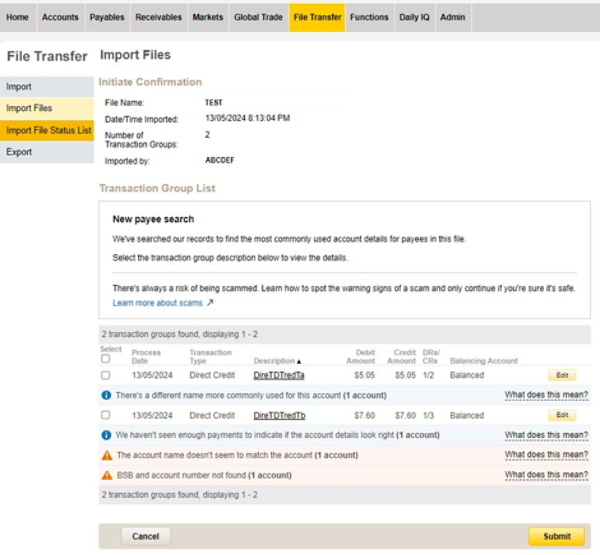Click the Description column sort arrow
The image size is (600, 555).
[x=298, y=360]
